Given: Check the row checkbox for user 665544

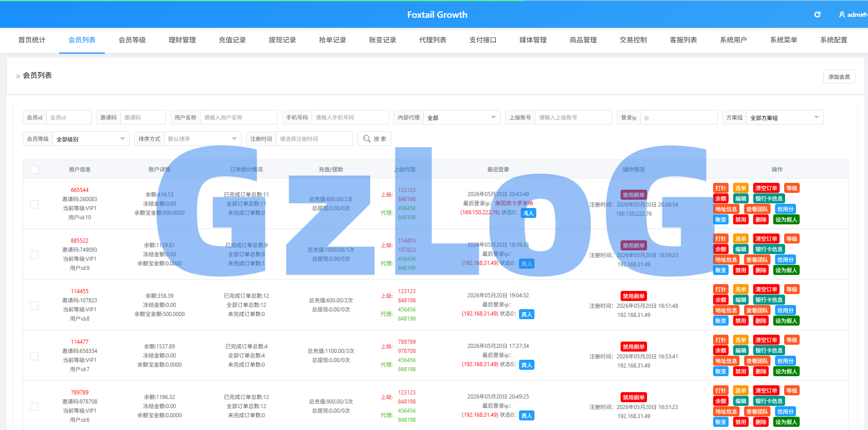Looking at the screenshot, I should 34,204.
